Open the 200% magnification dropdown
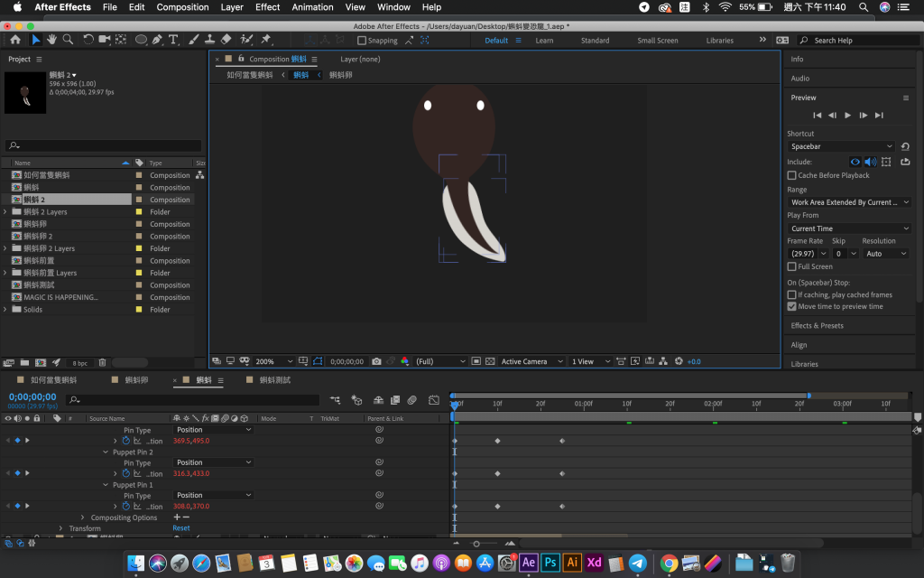Viewport: 924px width, 578px height. coord(274,361)
